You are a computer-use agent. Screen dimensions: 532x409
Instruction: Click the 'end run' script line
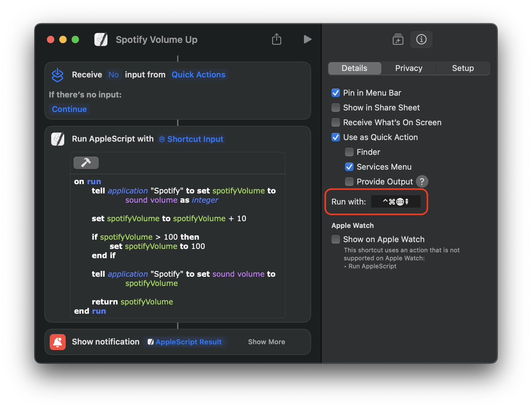(x=90, y=311)
